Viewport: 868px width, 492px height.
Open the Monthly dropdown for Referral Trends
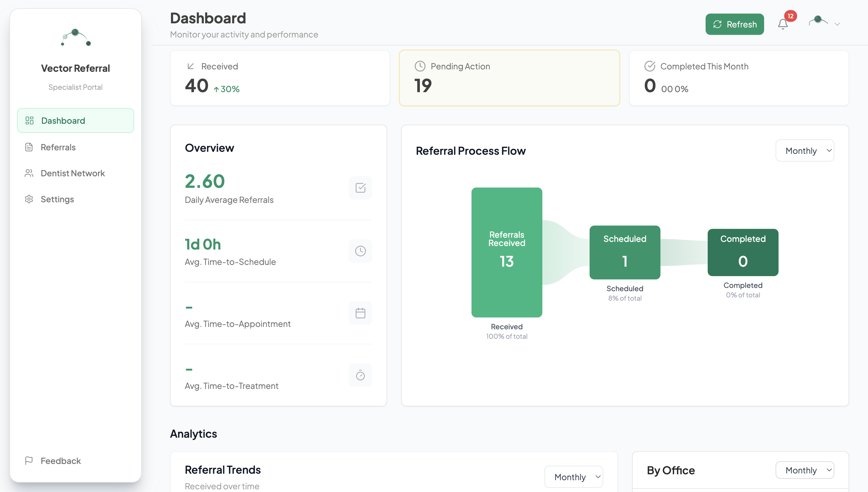(573, 476)
